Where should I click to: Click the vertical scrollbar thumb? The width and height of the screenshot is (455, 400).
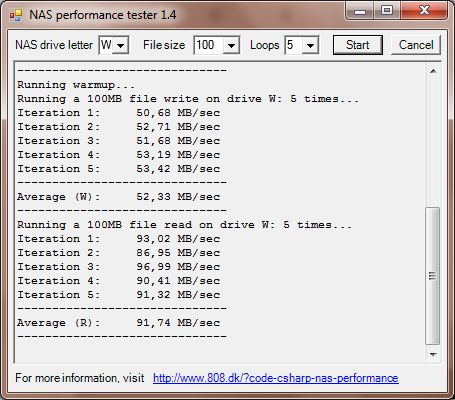coord(433,276)
